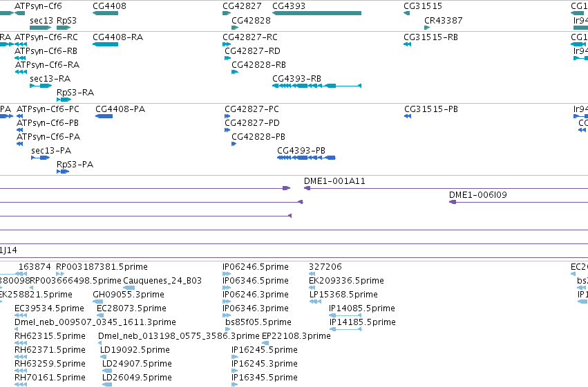Click the RpS3-PA protein label
The width and height of the screenshot is (588, 388).
tap(75, 165)
